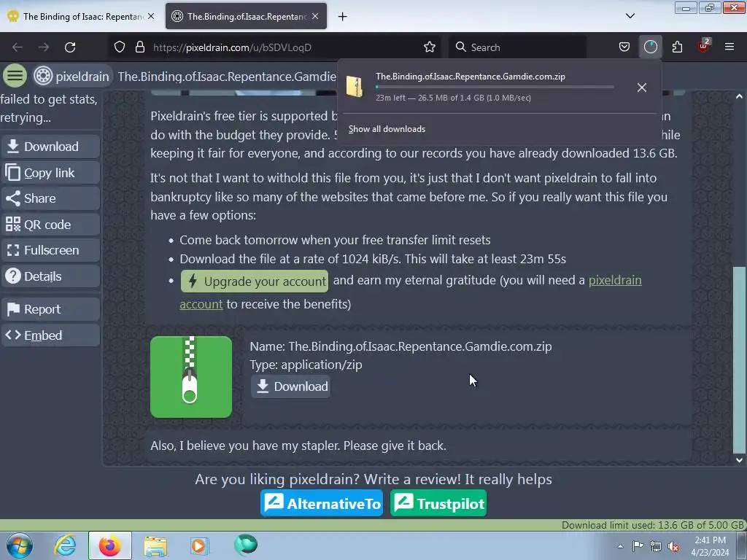Launch Internet Explorer from taskbar

(x=65, y=545)
